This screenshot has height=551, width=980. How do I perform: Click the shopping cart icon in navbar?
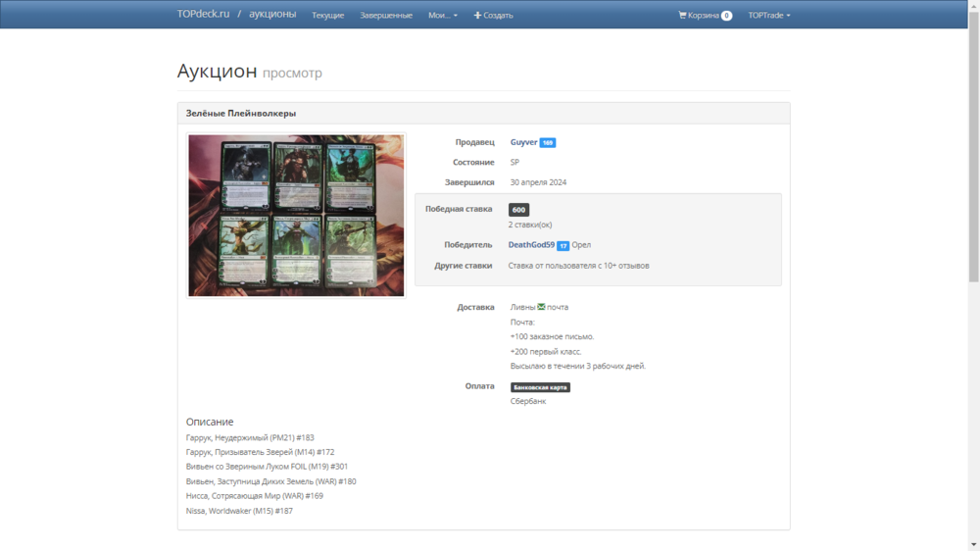coord(682,16)
